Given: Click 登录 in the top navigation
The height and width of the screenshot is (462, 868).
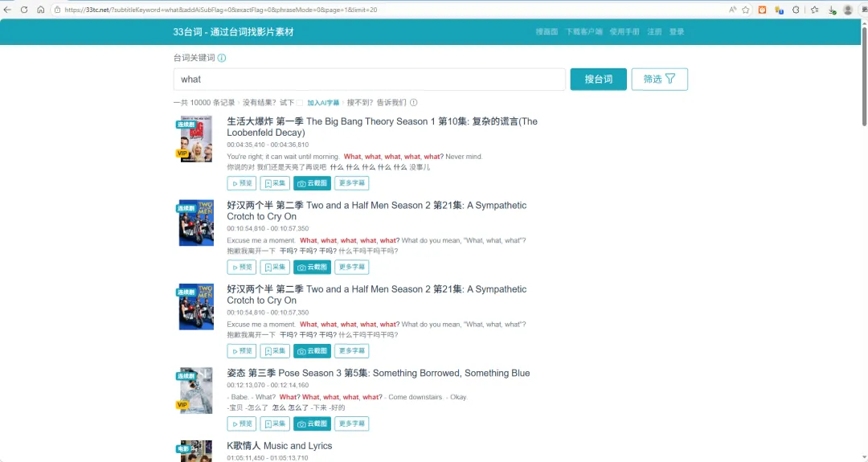Looking at the screenshot, I should click(x=677, y=31).
